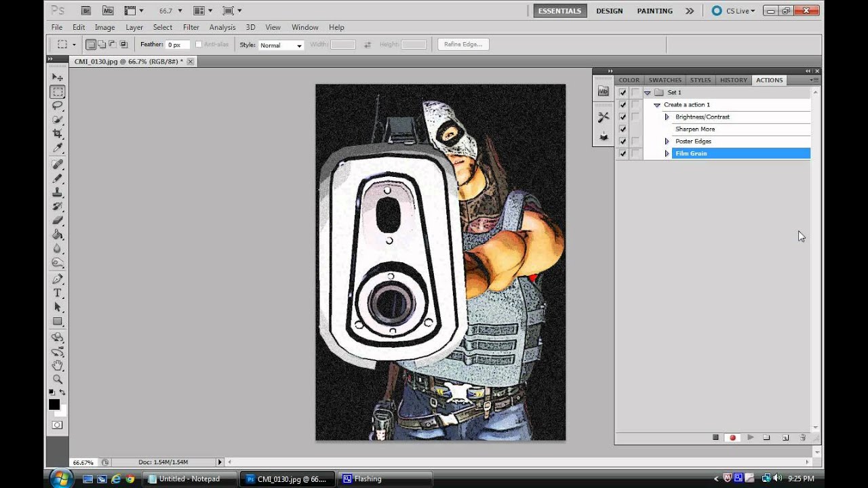This screenshot has width=868, height=488.
Task: Collapse the Set 1 folder
Action: coord(648,93)
